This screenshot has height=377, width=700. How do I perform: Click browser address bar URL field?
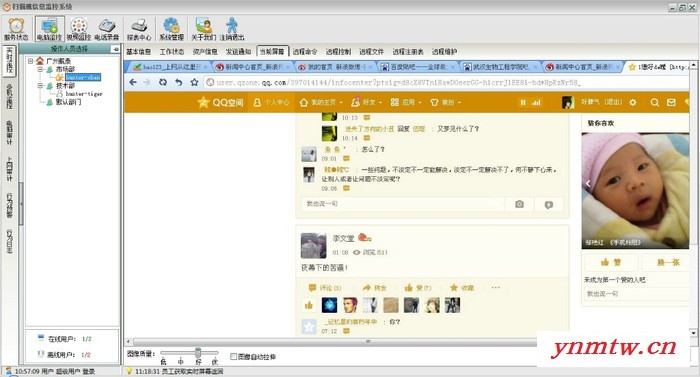click(x=446, y=82)
